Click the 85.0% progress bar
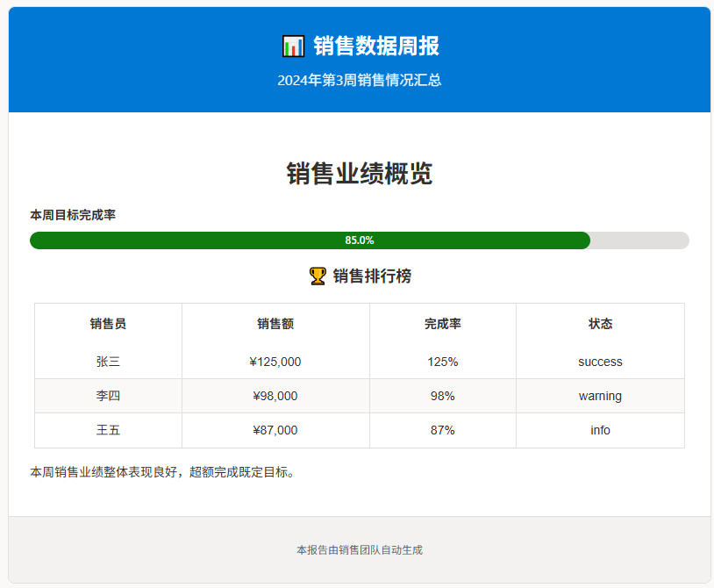This screenshot has width=714, height=588. [x=359, y=240]
